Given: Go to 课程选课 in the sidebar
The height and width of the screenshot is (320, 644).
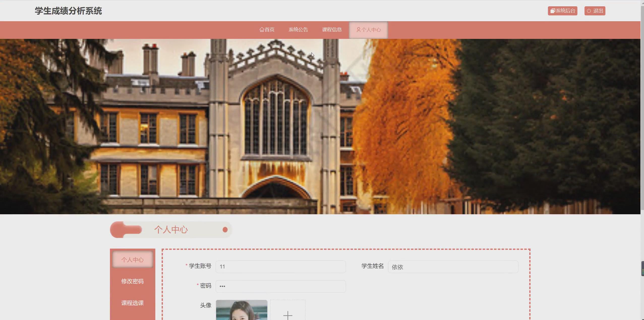Looking at the screenshot, I should (132, 303).
